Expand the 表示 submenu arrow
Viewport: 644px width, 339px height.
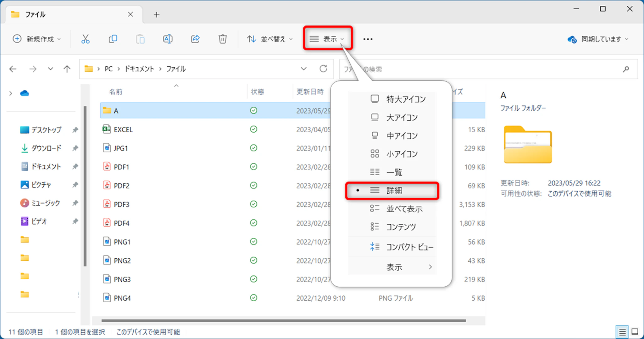[x=430, y=267]
